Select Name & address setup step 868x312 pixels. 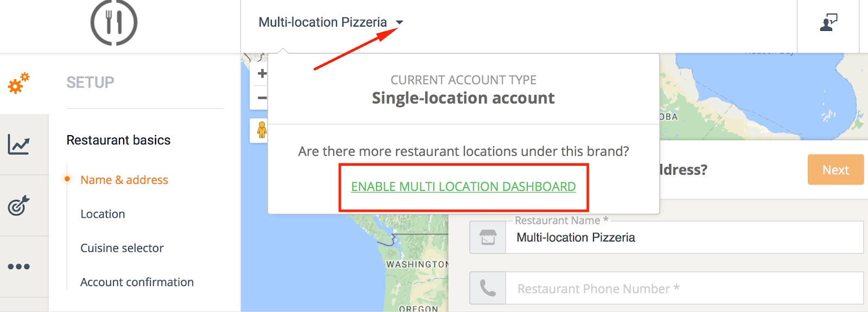[124, 180]
